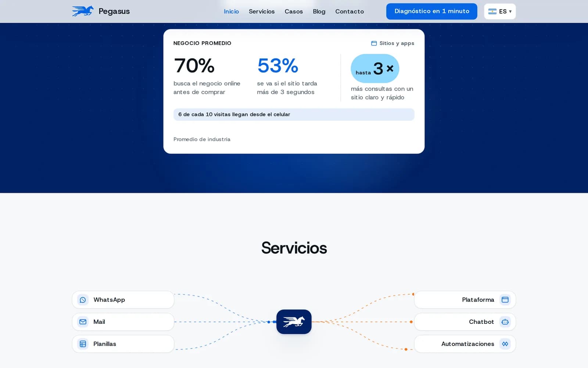Screen dimensions: 588x368
Task: Click 'se va si el sitio tarda' text
Action: point(287,84)
